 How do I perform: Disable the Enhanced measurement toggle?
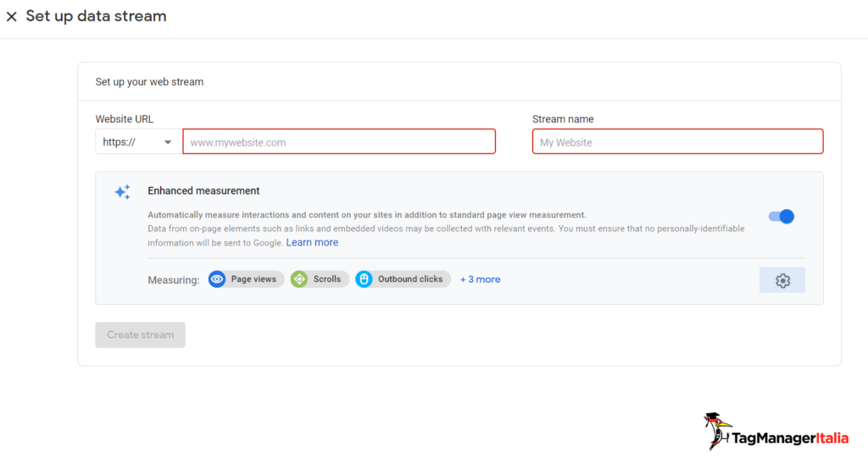tap(782, 217)
